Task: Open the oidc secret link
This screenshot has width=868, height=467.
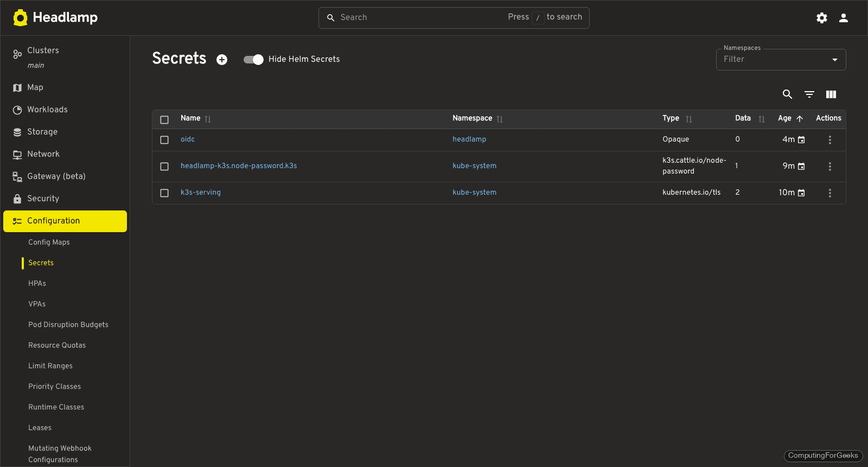Action: click(188, 139)
